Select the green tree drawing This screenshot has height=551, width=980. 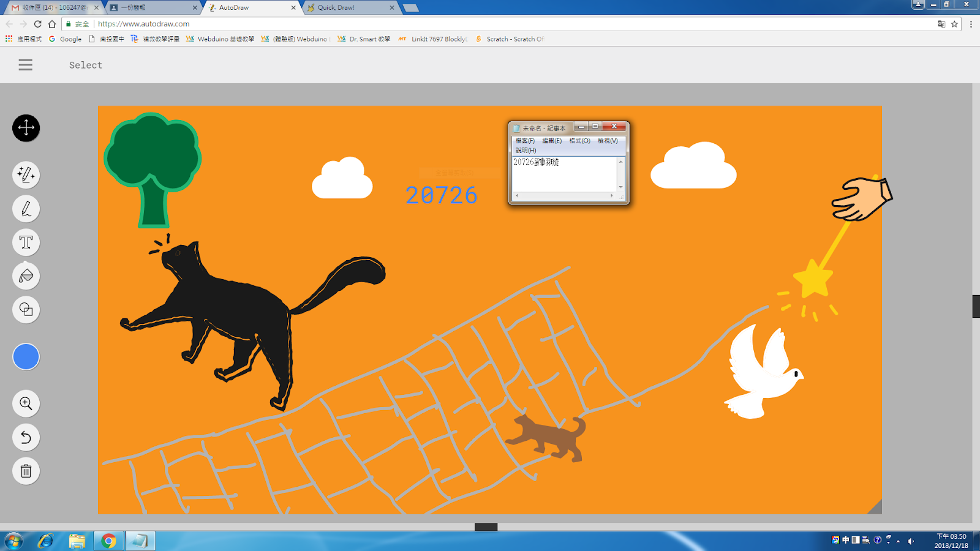point(153,170)
